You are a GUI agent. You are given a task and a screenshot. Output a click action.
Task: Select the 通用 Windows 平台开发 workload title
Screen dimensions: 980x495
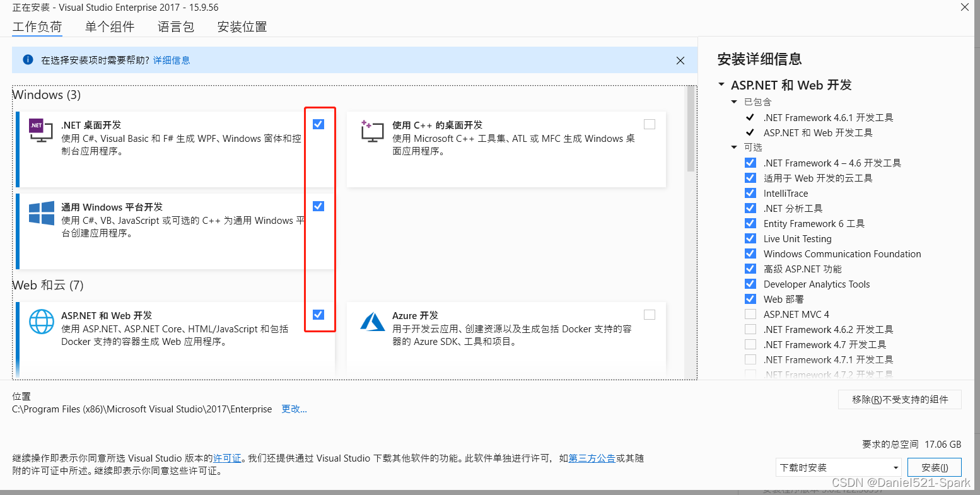[x=112, y=207]
